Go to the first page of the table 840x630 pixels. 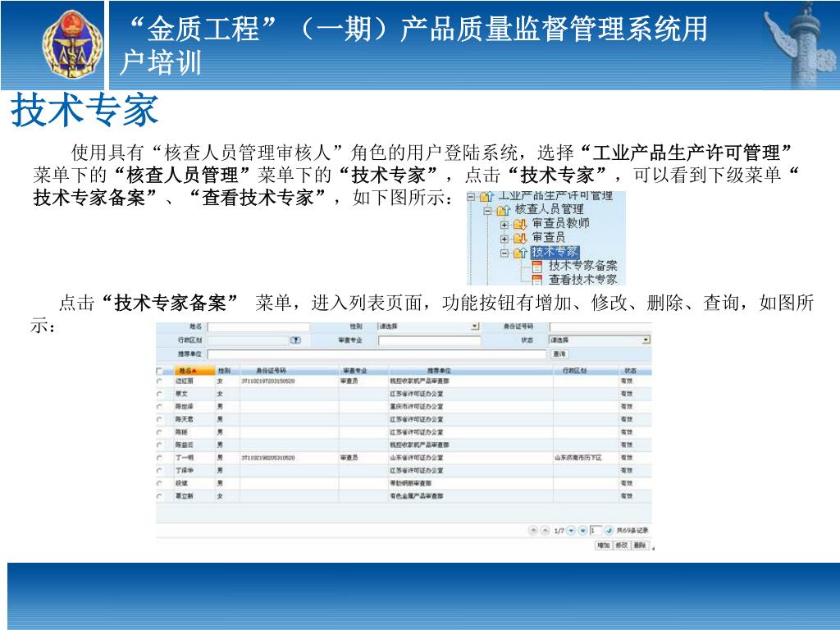(533, 531)
